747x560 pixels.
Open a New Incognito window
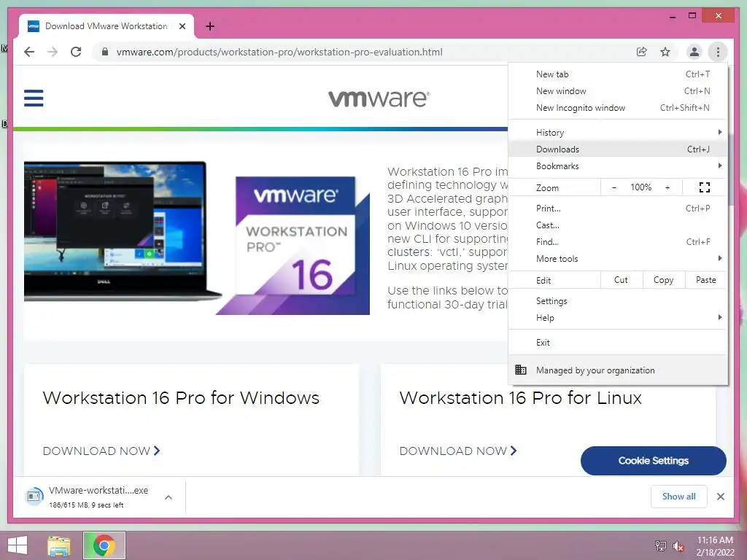(x=618, y=108)
